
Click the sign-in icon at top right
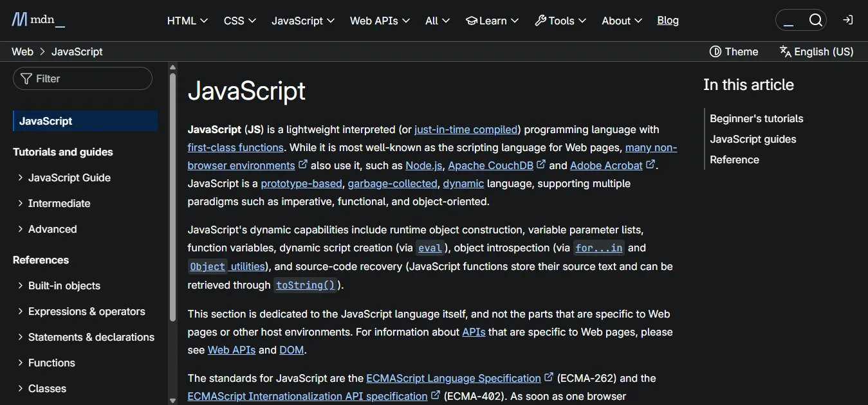click(847, 20)
